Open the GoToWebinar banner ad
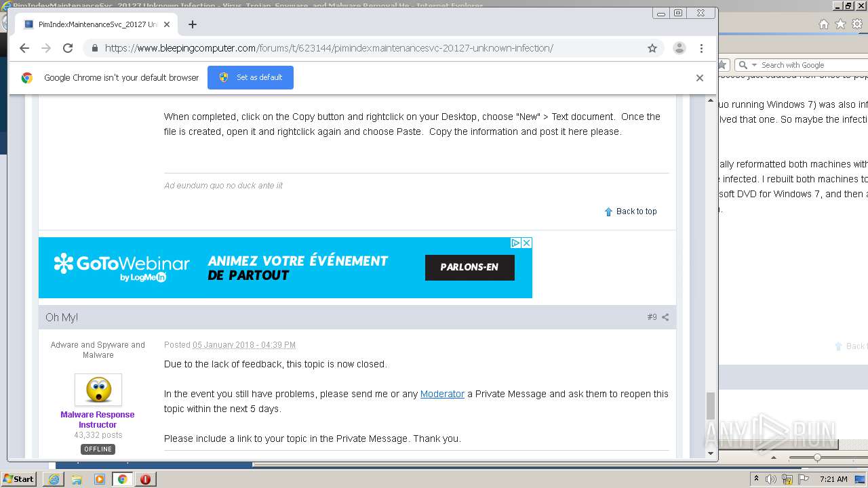Viewport: 868px width, 488px height. click(x=285, y=268)
